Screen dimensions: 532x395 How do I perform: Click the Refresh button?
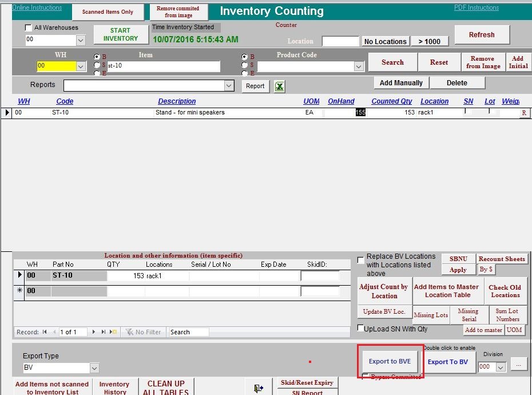click(482, 35)
